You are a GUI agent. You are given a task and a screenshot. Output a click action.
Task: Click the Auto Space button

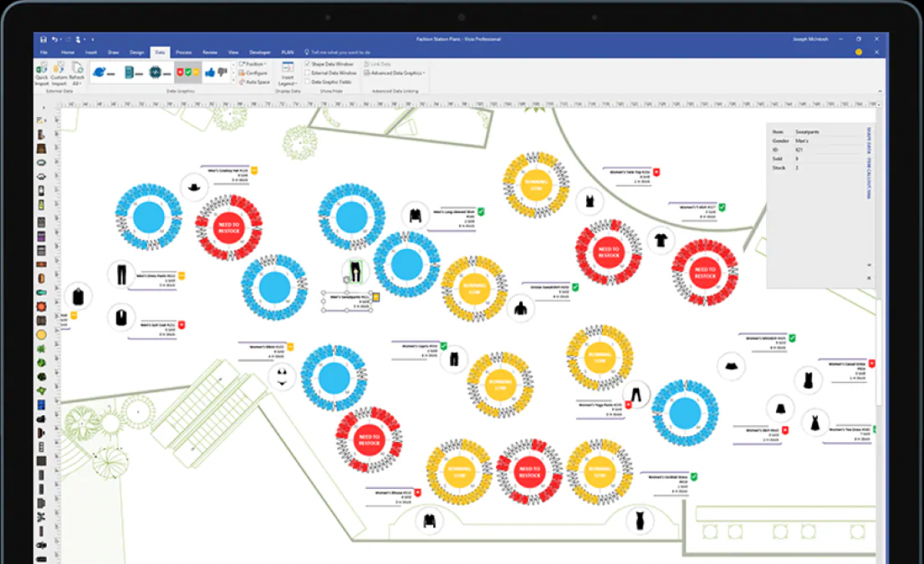[x=254, y=82]
